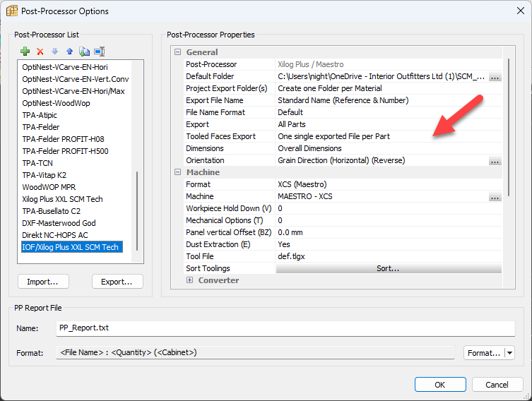Image resolution: width=532 pixels, height=401 pixels.
Task: Browse Default Folder with ellipsis button
Action: pyautogui.click(x=495, y=77)
